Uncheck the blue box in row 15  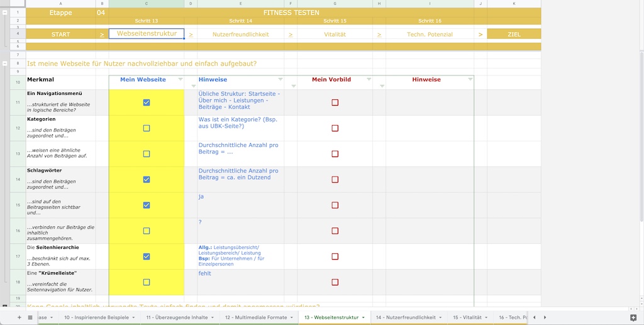coord(146,205)
